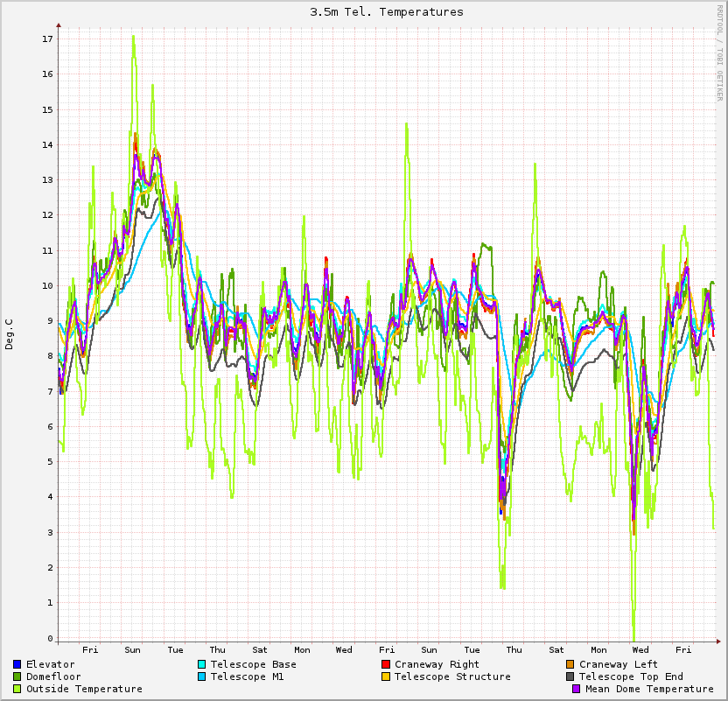The image size is (728, 701).
Task: Click the red Craneway Right legend swatch
Action: 386,665
